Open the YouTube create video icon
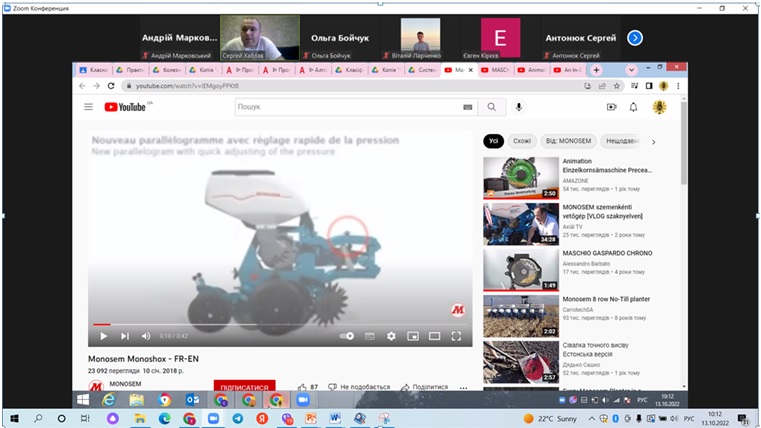This screenshot has width=761, height=428. [x=612, y=107]
